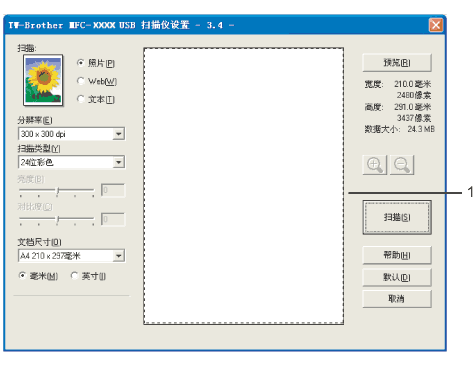Click the 24.3 MB data size value
Screen dimensions: 475x384
click(x=421, y=129)
